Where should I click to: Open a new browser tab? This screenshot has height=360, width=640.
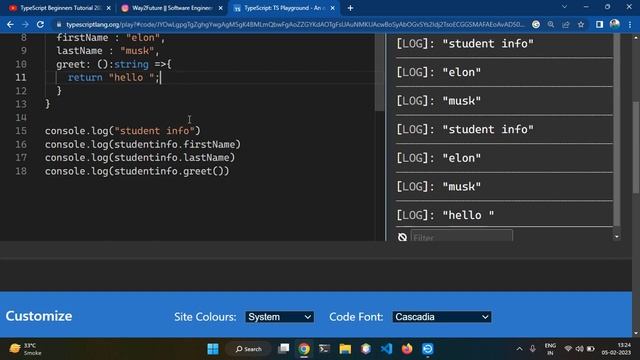(x=350, y=8)
